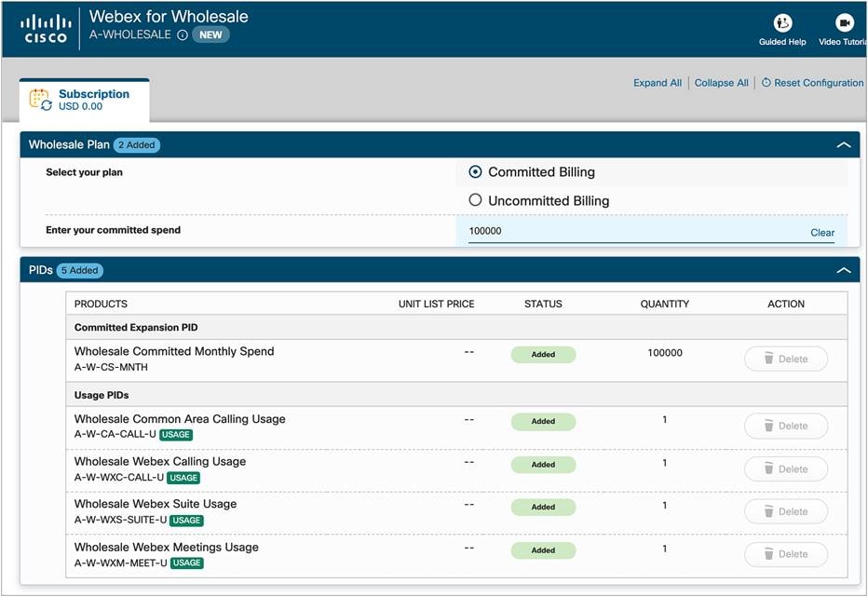Click Added status for Webex Calling Usage
This screenshot has height=597, width=868.
point(543,465)
